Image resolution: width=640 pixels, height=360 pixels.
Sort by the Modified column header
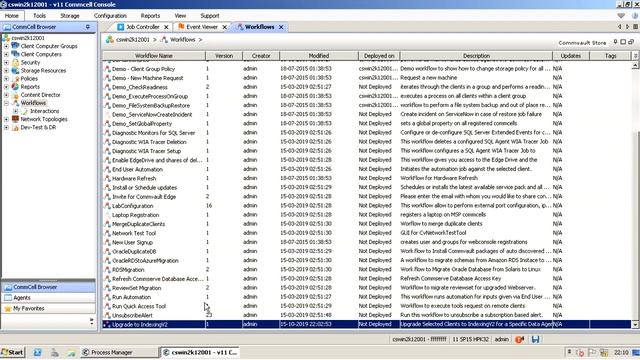[319, 56]
